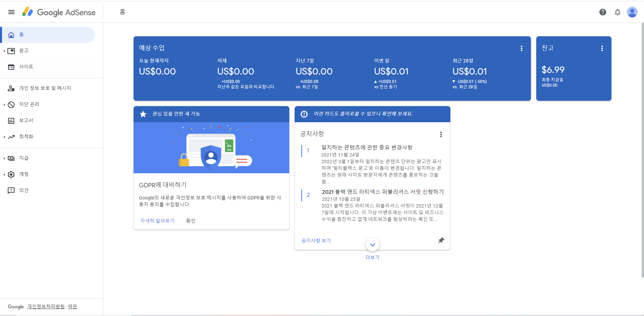Viewport: 644px width, 316px height.
Task: Select 개인 정보 보호 및 메시지 menu item
Action: (48, 88)
